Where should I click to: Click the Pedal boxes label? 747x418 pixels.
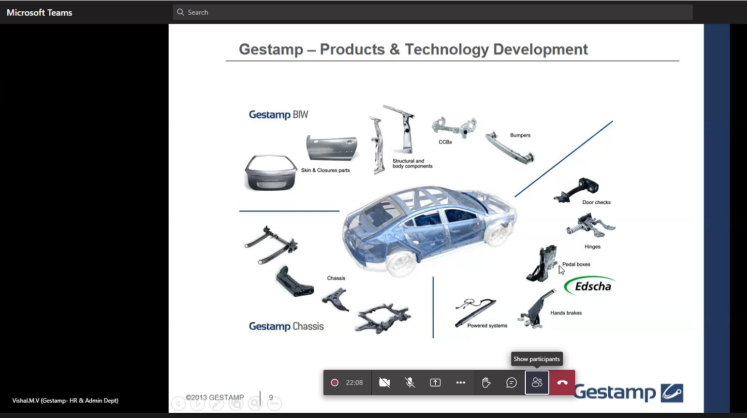point(576,264)
